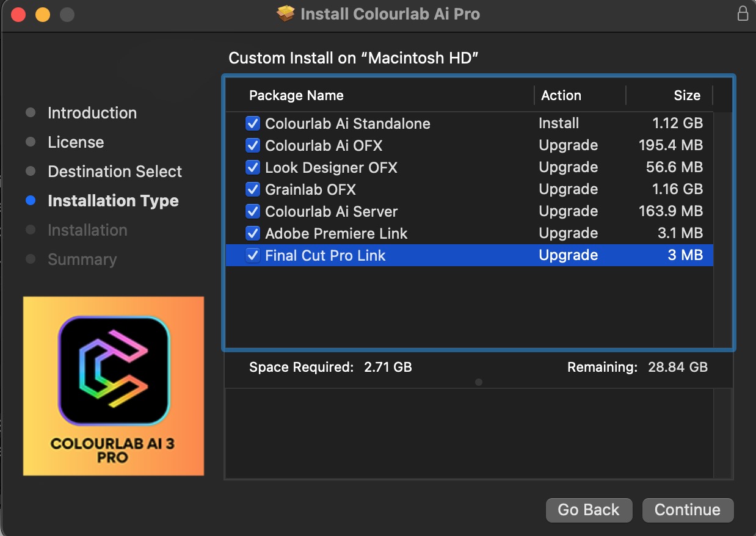Uncheck Adobe Premiere Link
The height and width of the screenshot is (536, 756).
tap(253, 233)
